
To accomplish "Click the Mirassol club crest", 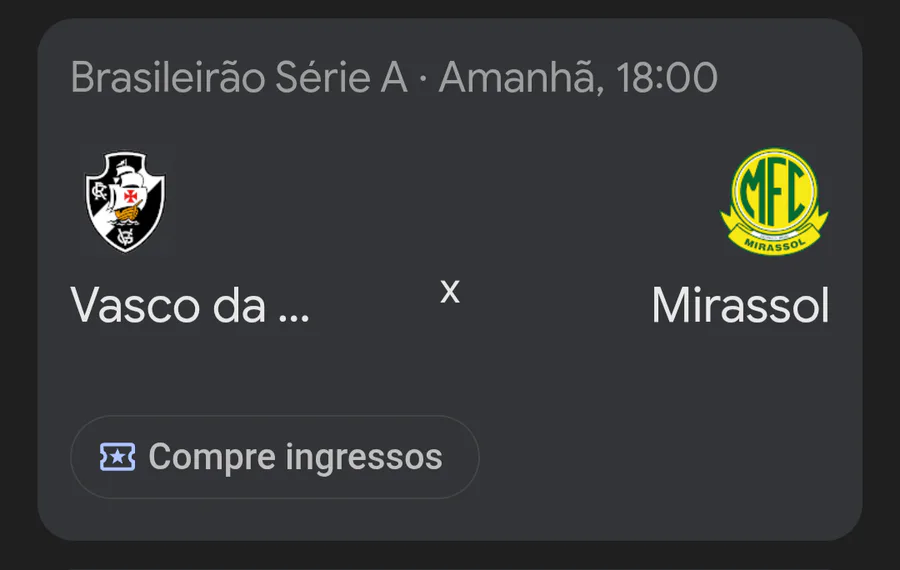I will pyautogui.click(x=775, y=201).
